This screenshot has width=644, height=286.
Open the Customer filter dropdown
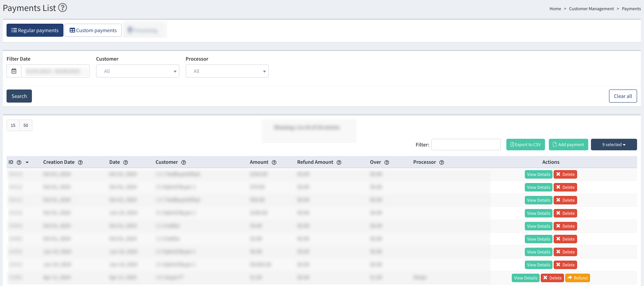click(x=137, y=71)
